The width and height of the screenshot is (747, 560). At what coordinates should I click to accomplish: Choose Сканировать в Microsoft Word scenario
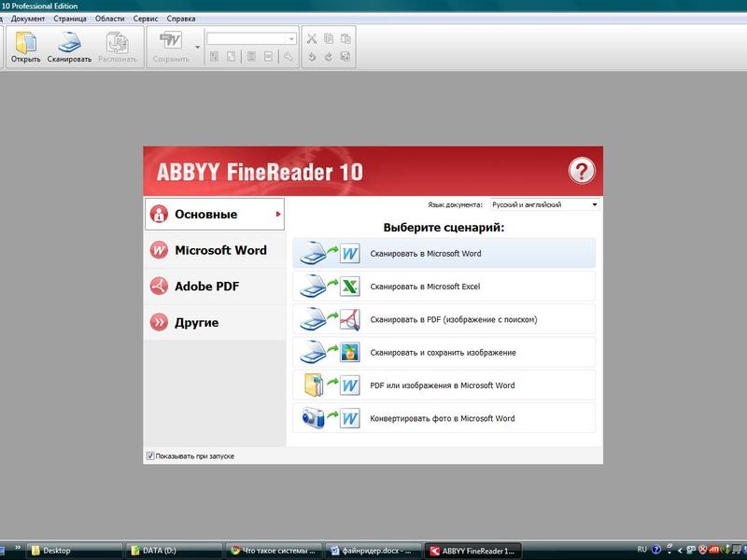coord(444,253)
